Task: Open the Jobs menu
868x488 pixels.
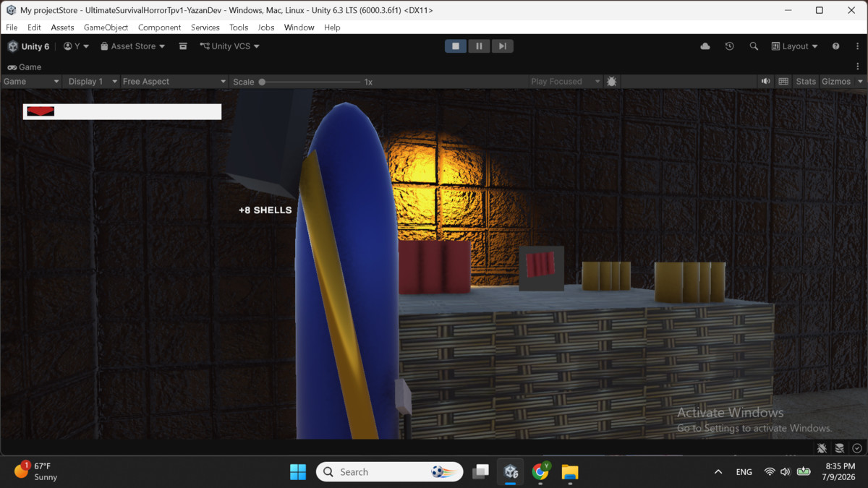Action: click(266, 27)
